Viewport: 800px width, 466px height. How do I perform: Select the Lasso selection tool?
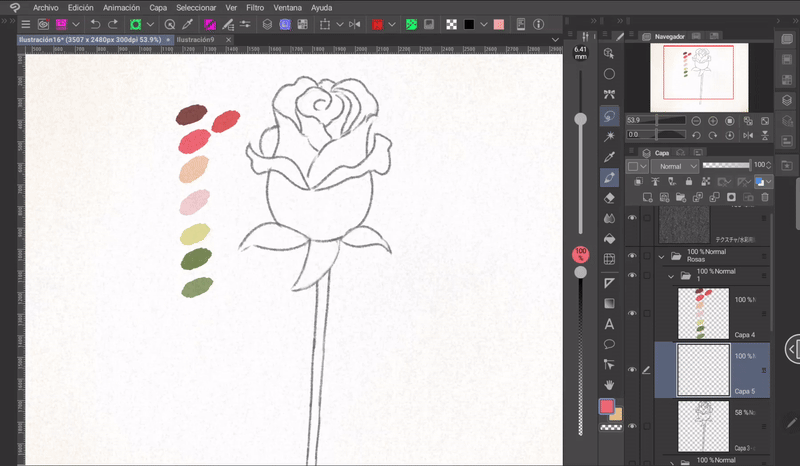click(x=609, y=116)
